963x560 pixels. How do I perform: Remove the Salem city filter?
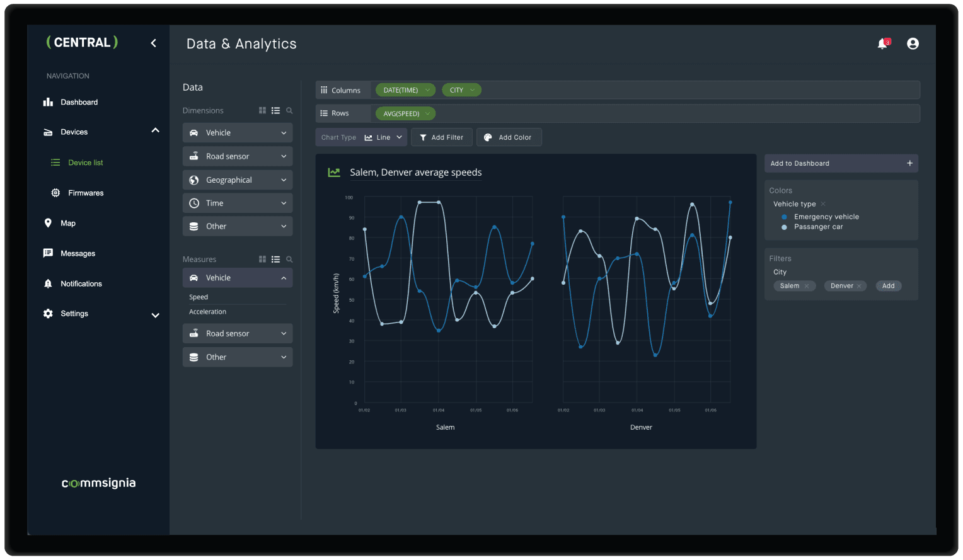pos(807,286)
